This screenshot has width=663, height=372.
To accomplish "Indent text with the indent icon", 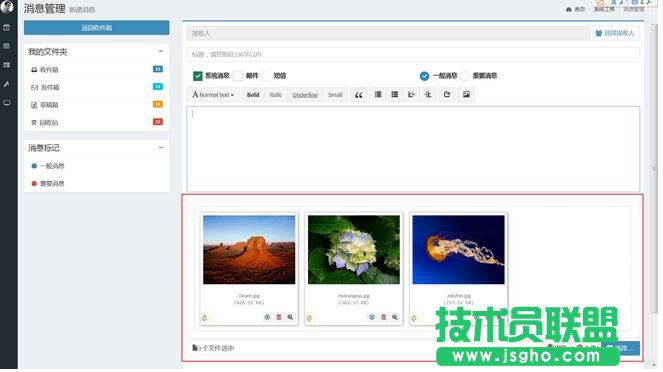I will tap(427, 94).
